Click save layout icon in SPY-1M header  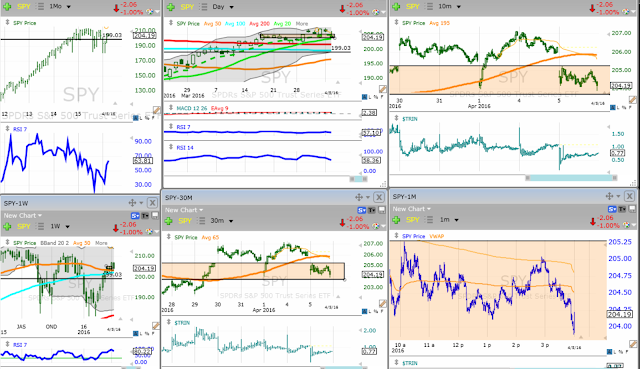633,209
